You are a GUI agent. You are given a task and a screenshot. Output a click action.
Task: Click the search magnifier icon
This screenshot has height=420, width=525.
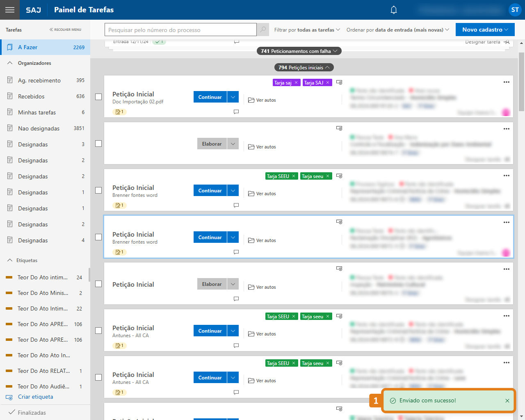click(x=263, y=30)
